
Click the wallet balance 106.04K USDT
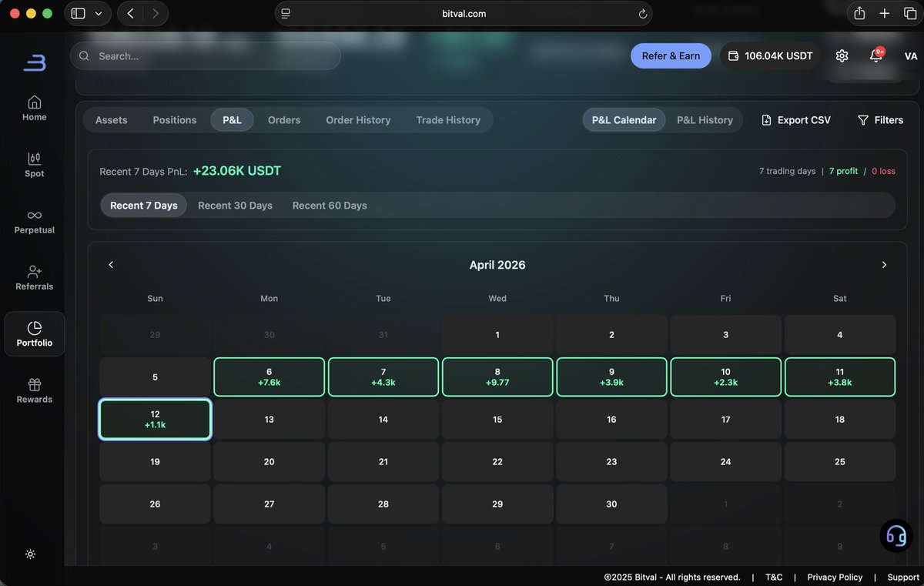770,56
